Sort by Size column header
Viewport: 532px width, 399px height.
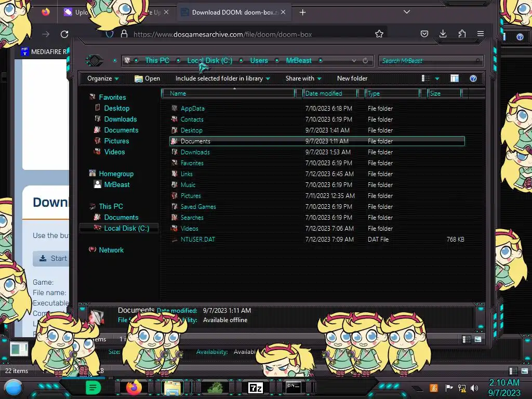pos(444,94)
